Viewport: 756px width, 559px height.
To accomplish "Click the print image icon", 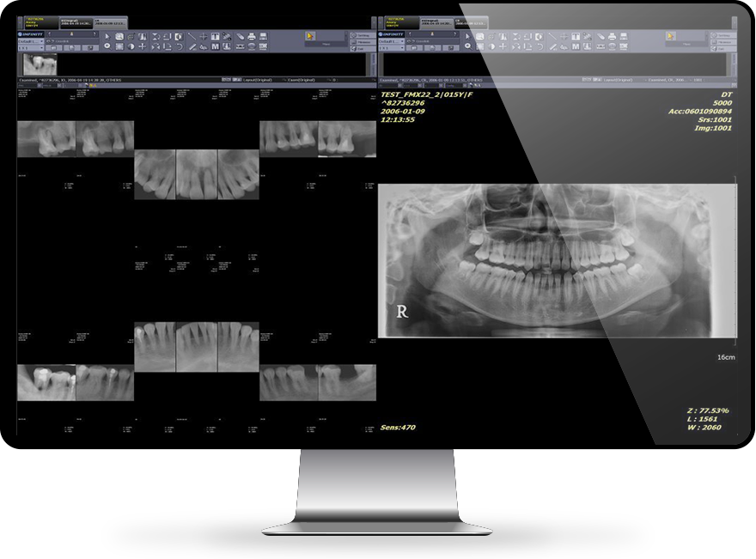I will point(252,37).
